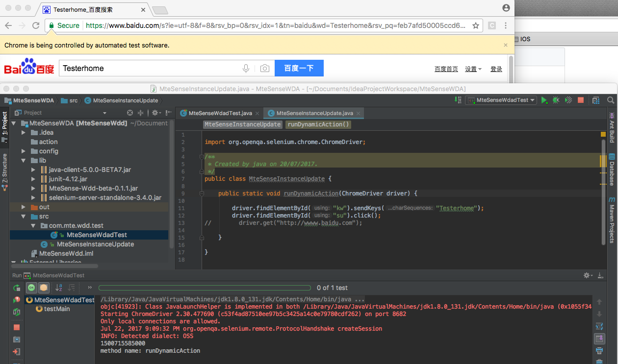Toggle auto-test in the Run panel
618x364 pixels.
(17, 312)
